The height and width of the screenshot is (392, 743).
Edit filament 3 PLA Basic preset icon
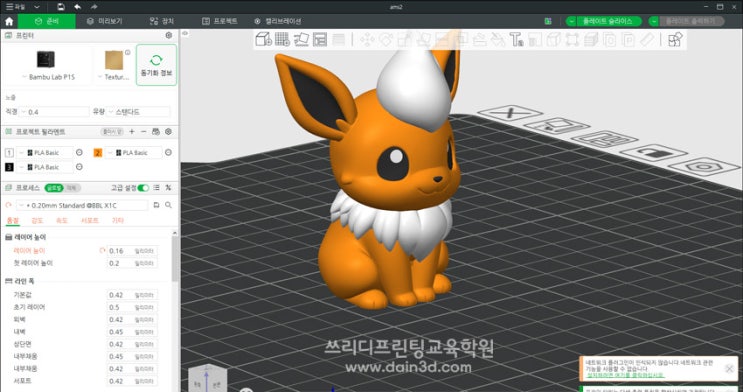point(79,167)
